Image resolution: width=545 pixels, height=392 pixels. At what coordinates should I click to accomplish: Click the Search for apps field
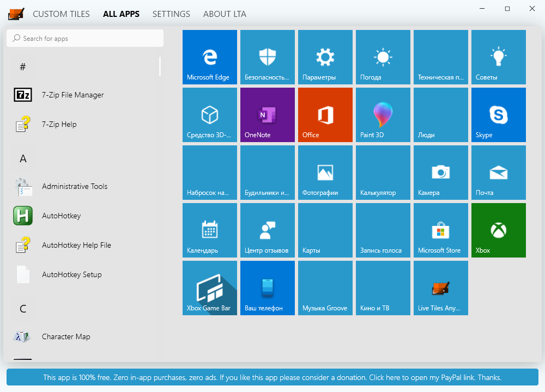pyautogui.click(x=85, y=38)
